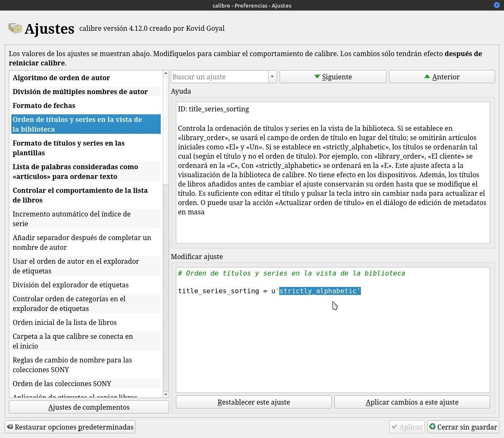
Task: Click Cerrar sin guardar button
Action: pos(463,427)
